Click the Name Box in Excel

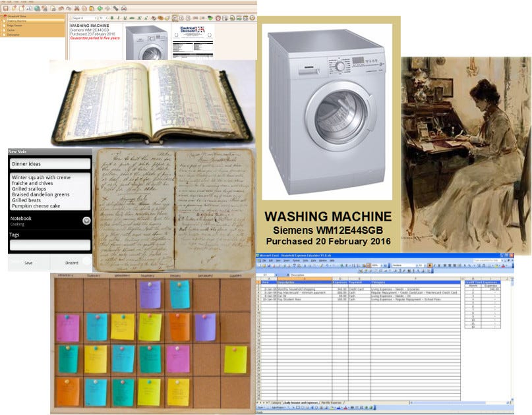point(266,275)
